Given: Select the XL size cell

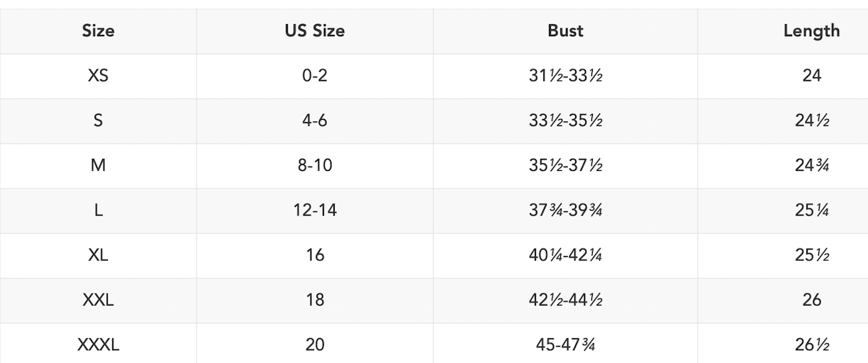Looking at the screenshot, I should 98,255.
